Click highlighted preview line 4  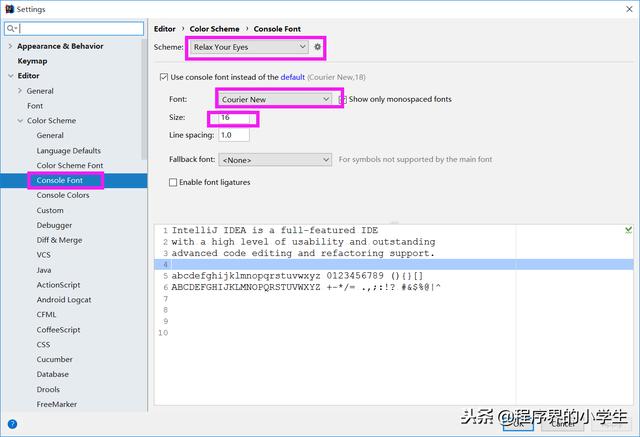pyautogui.click(x=394, y=264)
